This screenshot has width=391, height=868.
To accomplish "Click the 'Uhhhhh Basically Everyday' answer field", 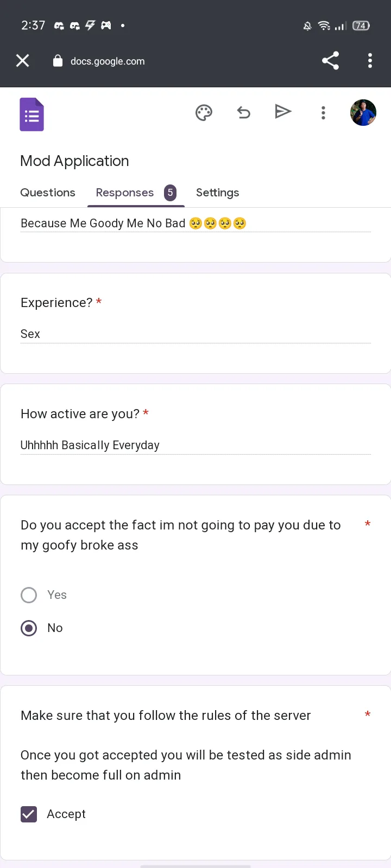I will coord(195,445).
